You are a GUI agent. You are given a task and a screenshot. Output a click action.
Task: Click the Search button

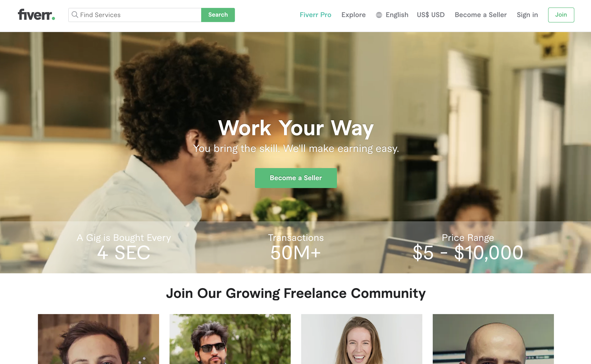pyautogui.click(x=218, y=15)
